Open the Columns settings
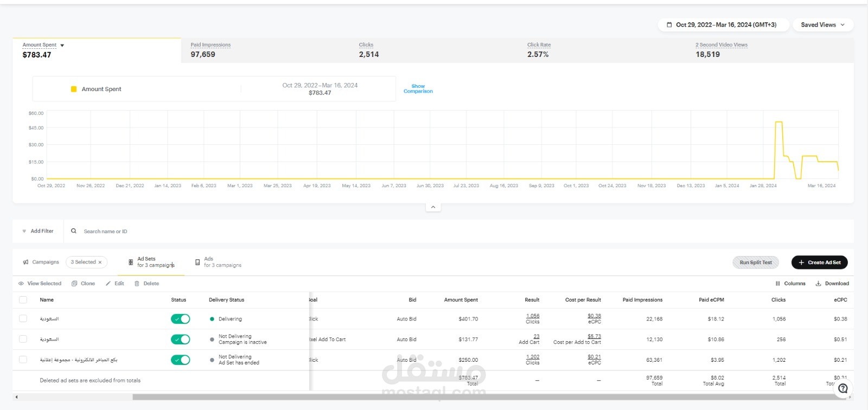This screenshot has width=868, height=410. point(790,284)
